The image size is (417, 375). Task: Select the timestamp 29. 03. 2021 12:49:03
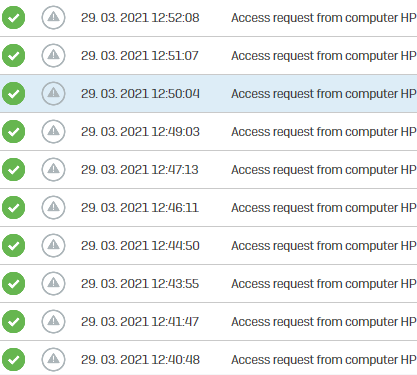click(140, 132)
